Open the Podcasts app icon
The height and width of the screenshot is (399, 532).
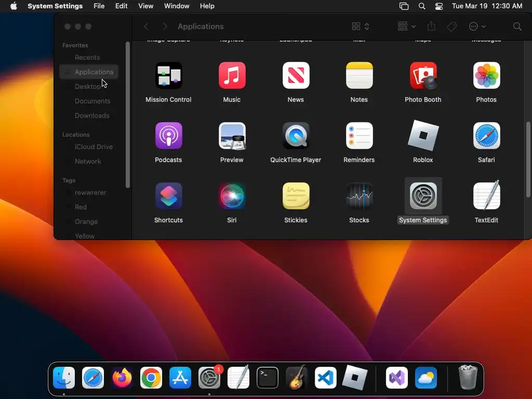(x=169, y=136)
